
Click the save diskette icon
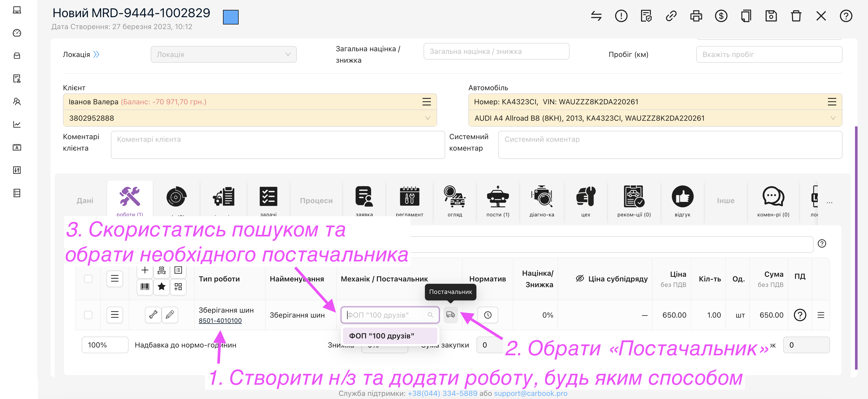[x=771, y=16]
